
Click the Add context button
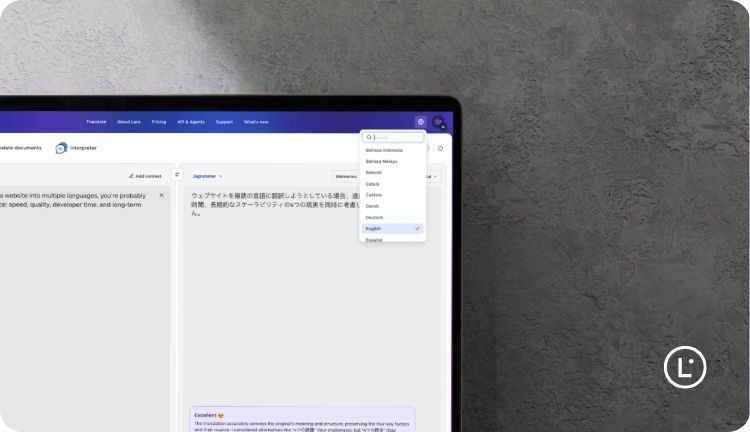coord(145,176)
